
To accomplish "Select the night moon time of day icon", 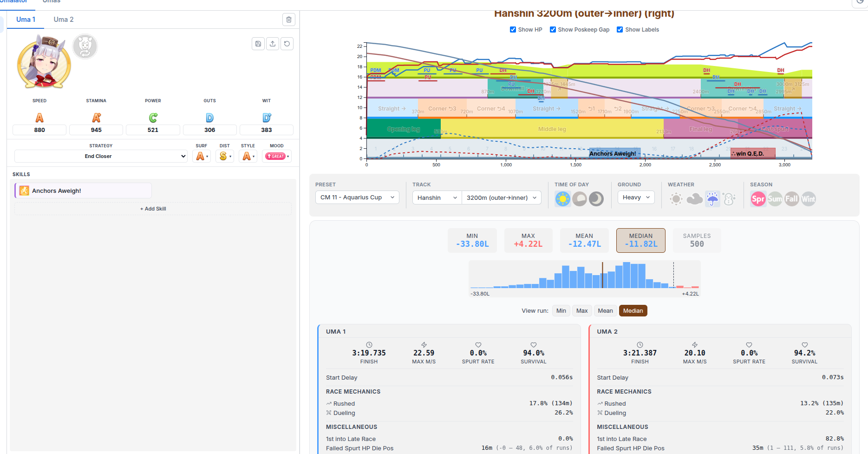I will coord(596,199).
